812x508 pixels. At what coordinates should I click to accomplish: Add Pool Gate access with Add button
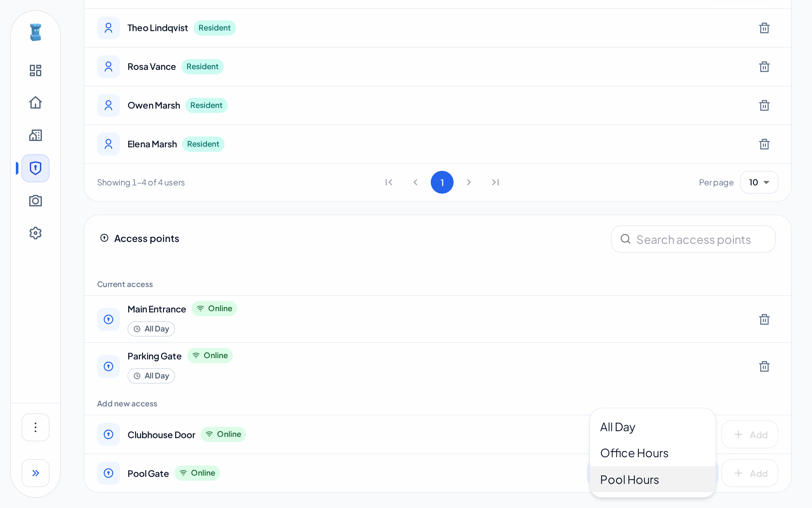[x=750, y=473]
